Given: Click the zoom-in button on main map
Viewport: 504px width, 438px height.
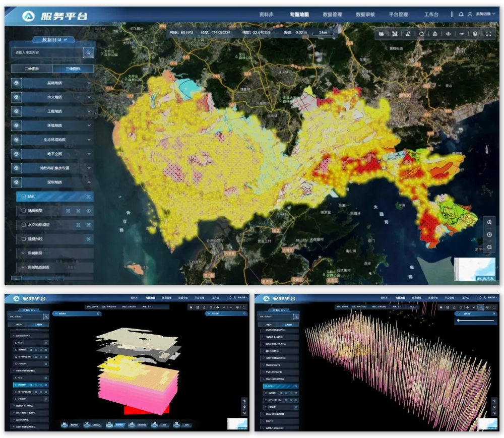Looking at the screenshot, I should tap(489, 222).
